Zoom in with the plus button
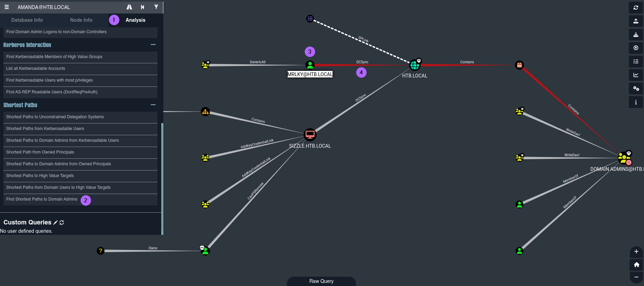Image resolution: width=644 pixels, height=286 pixels. [x=636, y=252]
